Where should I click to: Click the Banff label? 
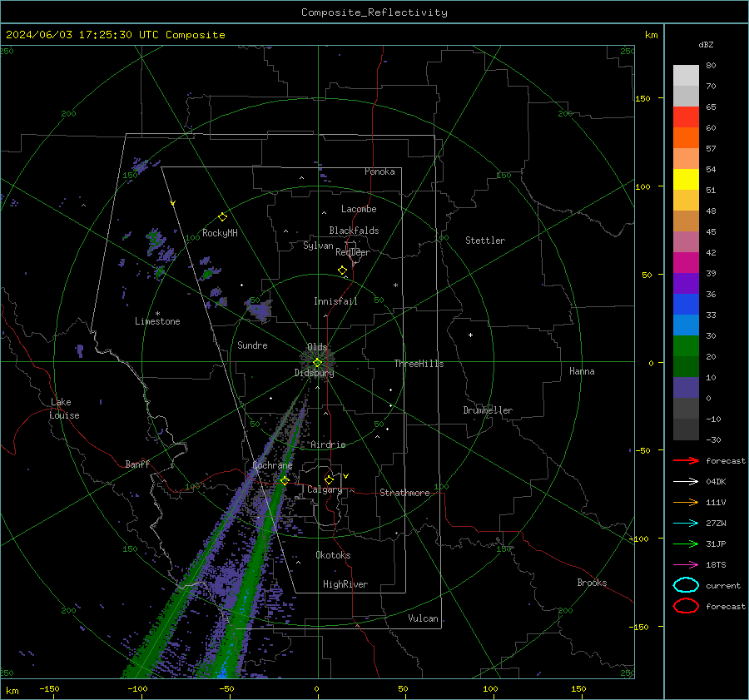(137, 464)
